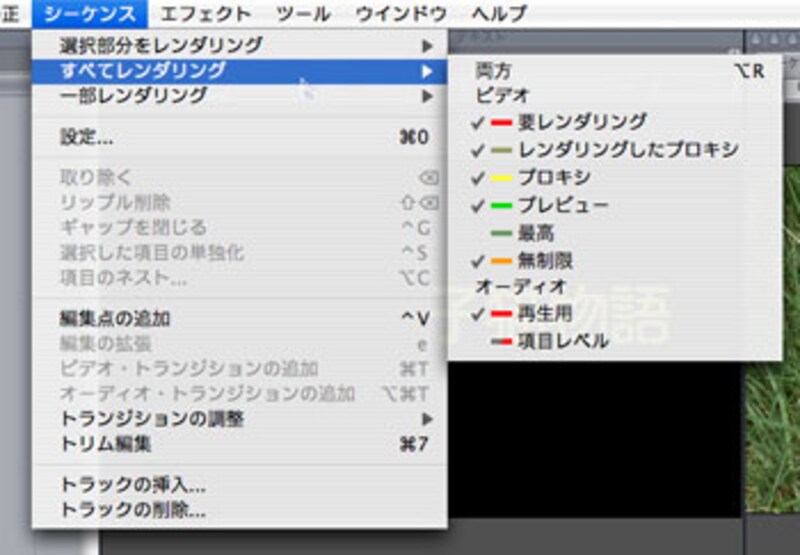Select すべてレンダリング menu entry
This screenshot has height=555, width=800.
tap(240, 71)
